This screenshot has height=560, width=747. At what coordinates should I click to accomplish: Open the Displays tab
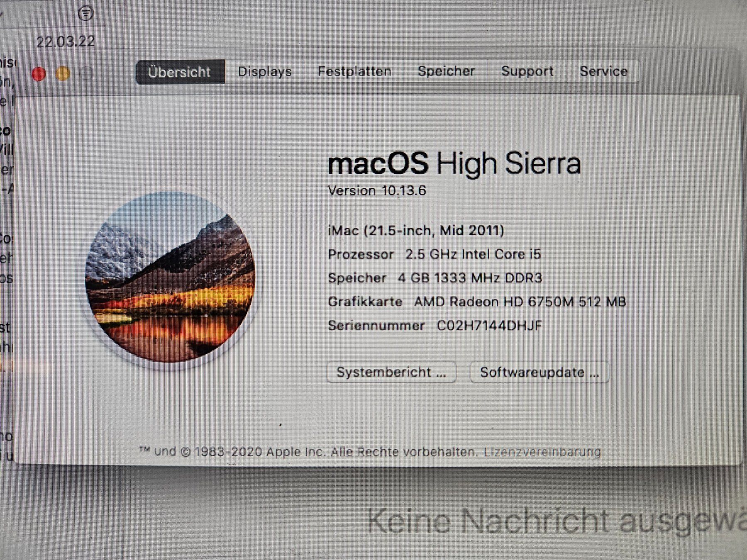[x=265, y=72]
